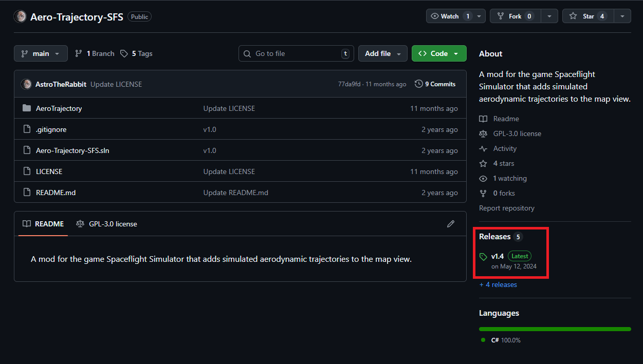Click the Go to file search field
Screen dimensions: 643x364
(x=296, y=53)
